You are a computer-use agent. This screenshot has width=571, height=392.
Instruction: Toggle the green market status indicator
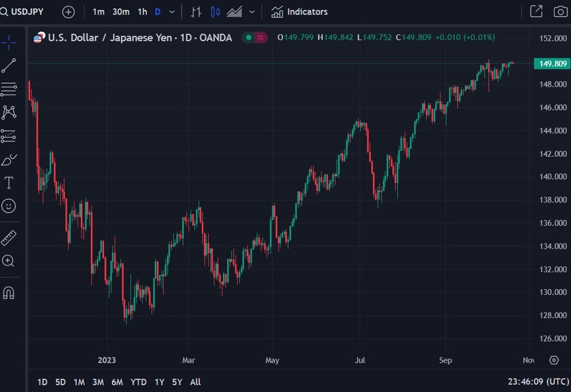click(x=249, y=37)
